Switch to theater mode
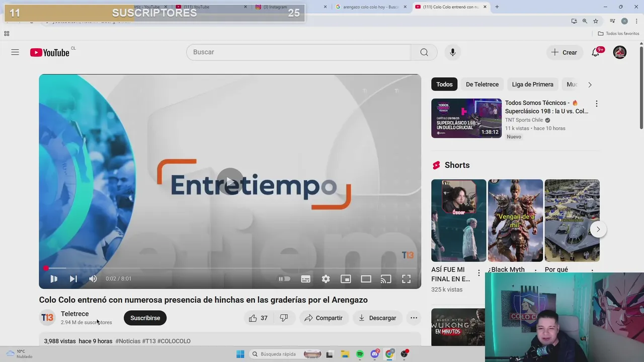 pos(366,279)
